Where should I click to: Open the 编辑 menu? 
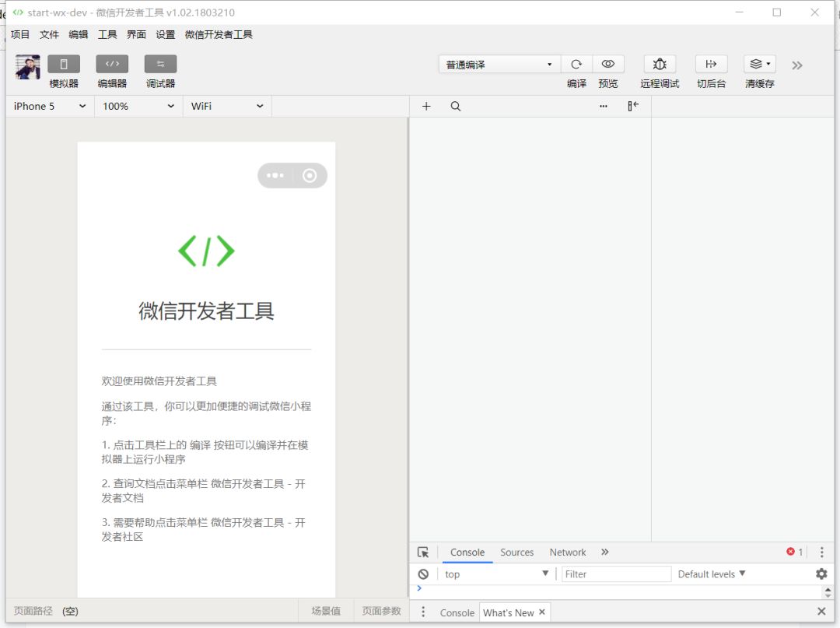[x=79, y=35]
